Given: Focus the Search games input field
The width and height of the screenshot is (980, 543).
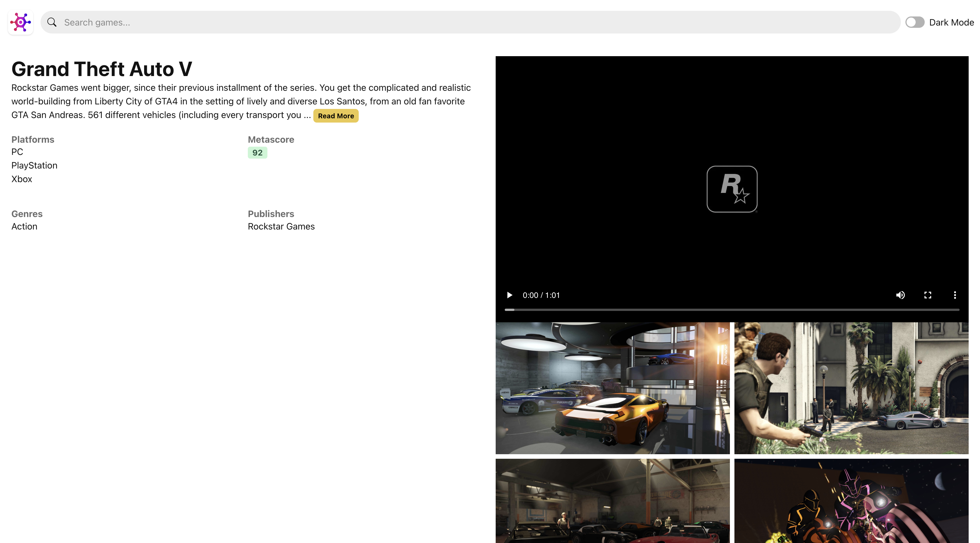Looking at the screenshot, I should pos(470,22).
